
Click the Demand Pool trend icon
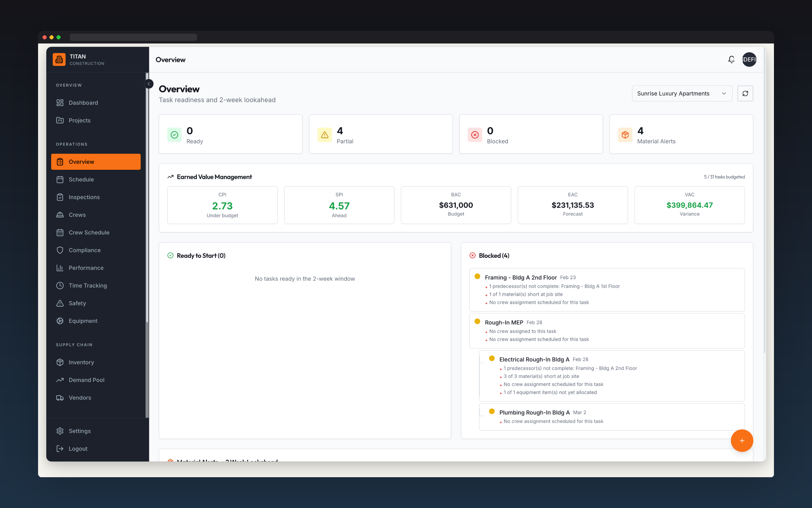(60, 380)
